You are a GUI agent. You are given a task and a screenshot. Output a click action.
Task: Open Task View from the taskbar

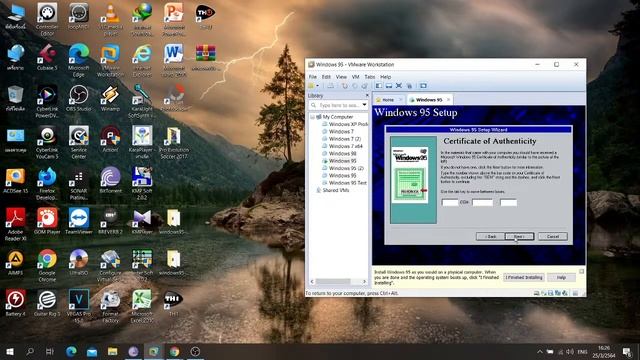click(x=50, y=351)
